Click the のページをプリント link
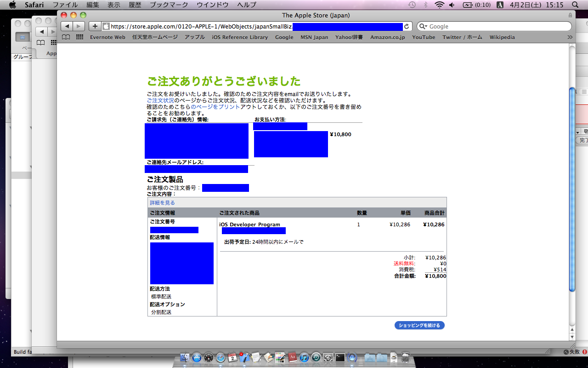The height and width of the screenshot is (368, 588). coord(215,107)
